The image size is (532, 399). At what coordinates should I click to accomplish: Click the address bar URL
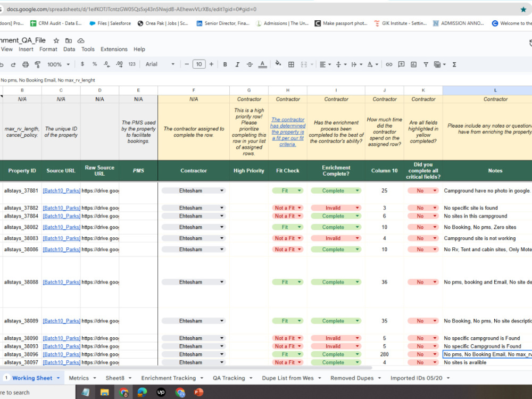click(131, 10)
